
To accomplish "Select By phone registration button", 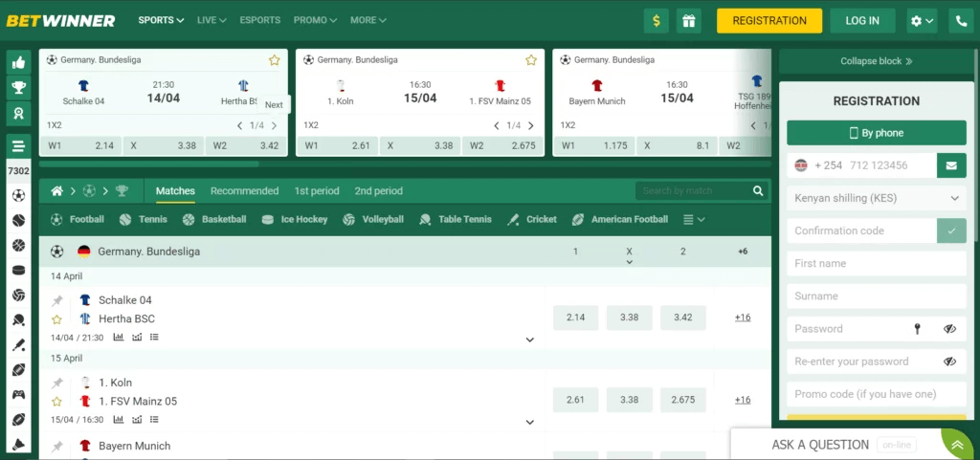I will tap(877, 133).
